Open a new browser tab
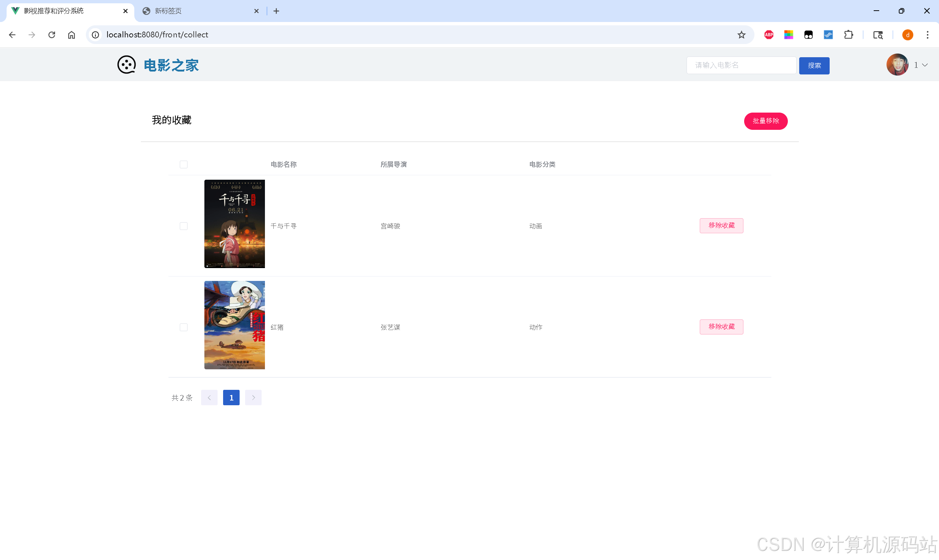Image resolution: width=939 pixels, height=560 pixels. tap(276, 11)
